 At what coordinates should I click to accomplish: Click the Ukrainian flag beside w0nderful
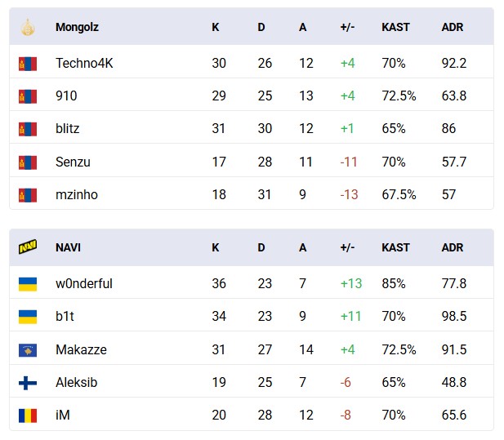click(x=28, y=284)
